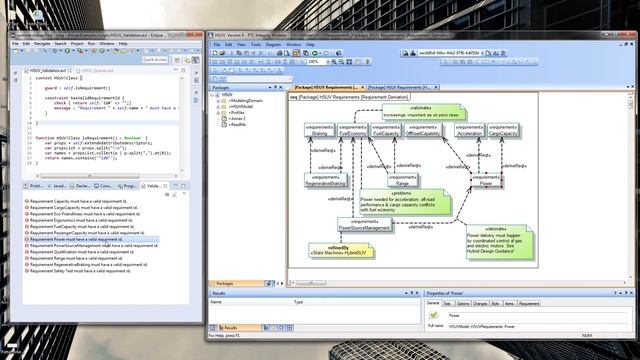This screenshot has width=640, height=360.
Task: Click yellow refinedBy HybridSUV note
Action: pyautogui.click(x=340, y=250)
